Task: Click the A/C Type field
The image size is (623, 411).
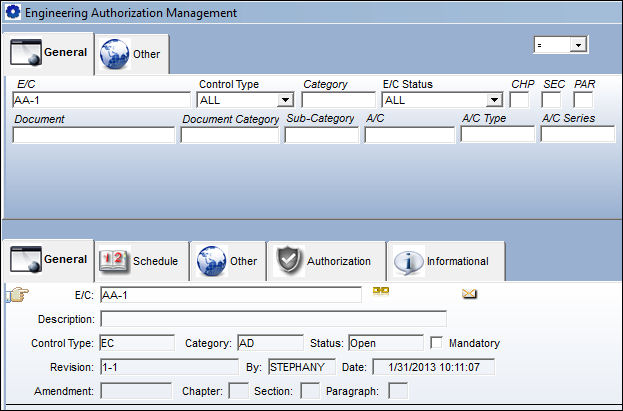Action: (497, 134)
